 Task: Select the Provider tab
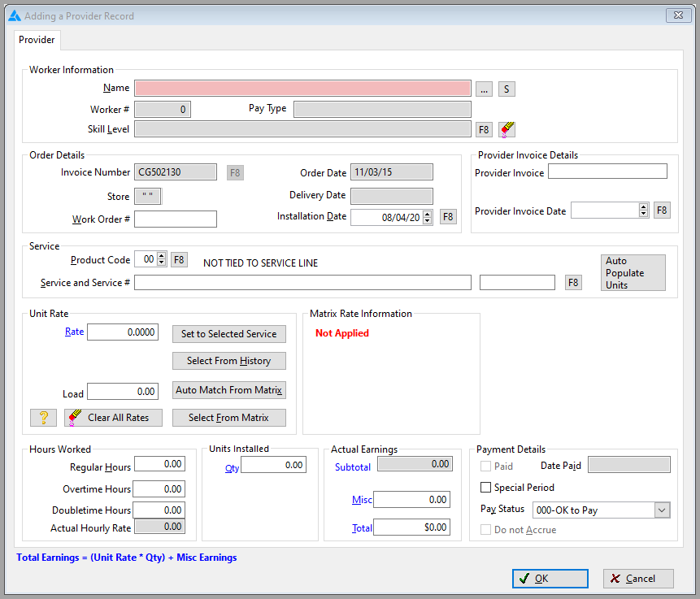[x=37, y=40]
